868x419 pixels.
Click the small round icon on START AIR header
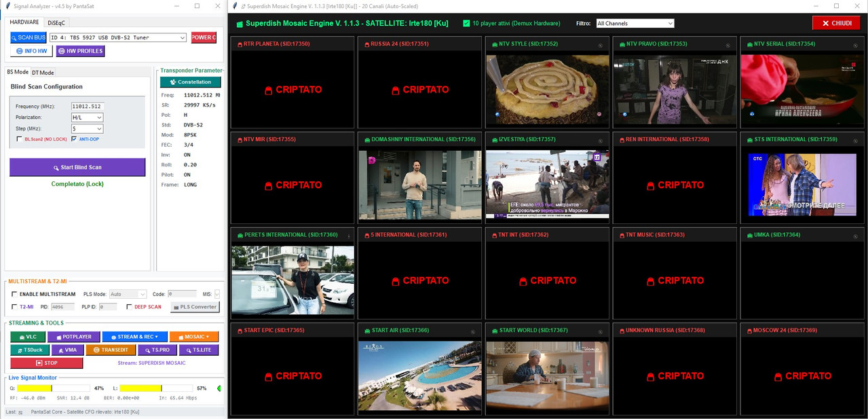tap(473, 332)
